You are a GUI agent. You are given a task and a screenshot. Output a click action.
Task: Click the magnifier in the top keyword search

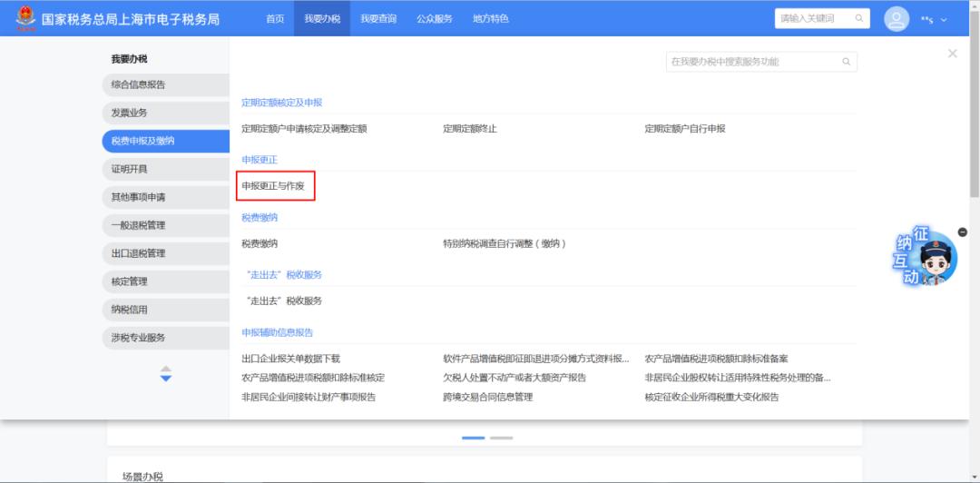pyautogui.click(x=858, y=18)
